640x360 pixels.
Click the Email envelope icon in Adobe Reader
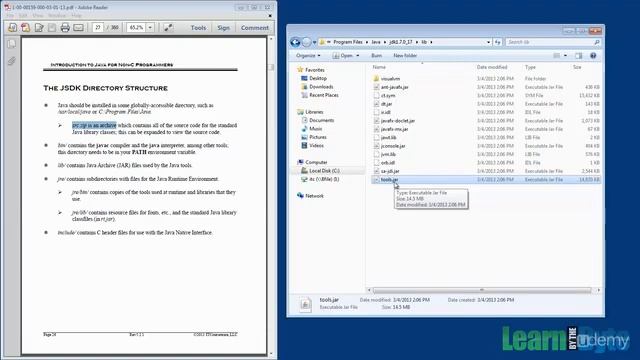click(78, 28)
